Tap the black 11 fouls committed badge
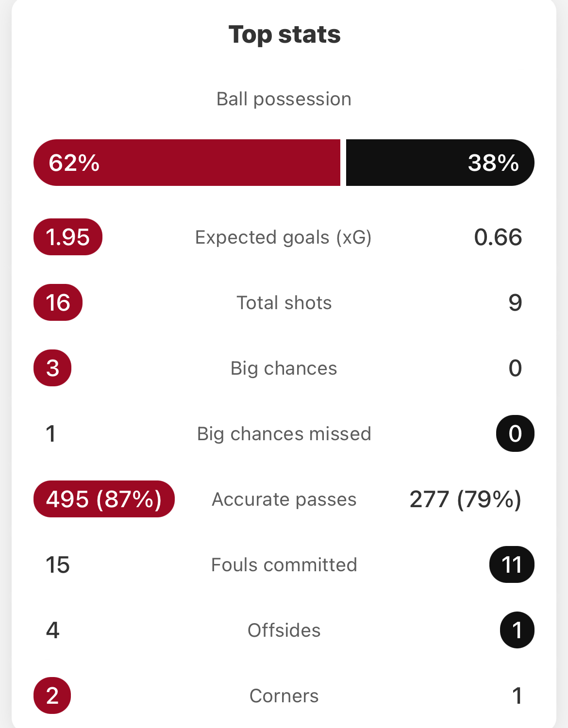Viewport: 568px width, 728px height. pyautogui.click(x=512, y=564)
